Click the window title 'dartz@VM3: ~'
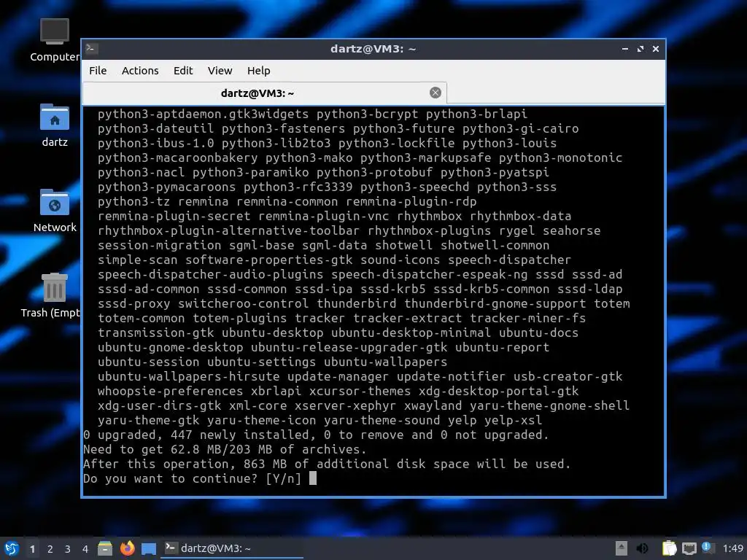Viewport: 747px width, 560px height. pyautogui.click(x=373, y=49)
